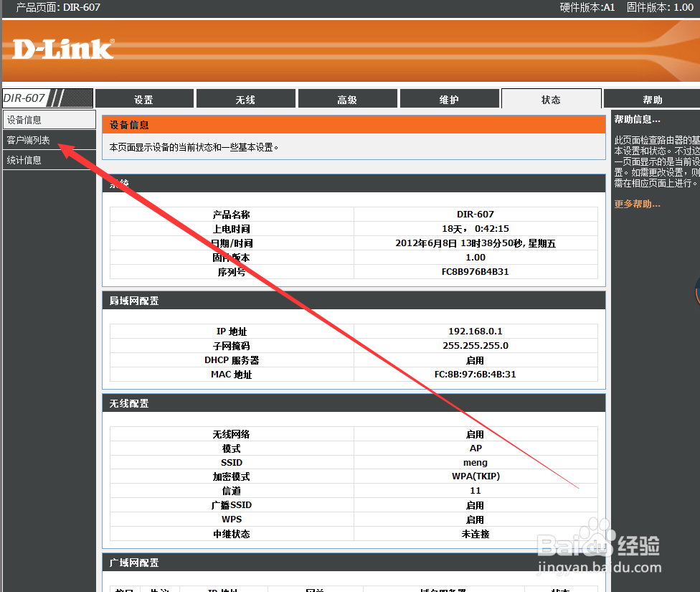Click the 更多帮助... link
The width and height of the screenshot is (700, 592).
[x=637, y=205]
